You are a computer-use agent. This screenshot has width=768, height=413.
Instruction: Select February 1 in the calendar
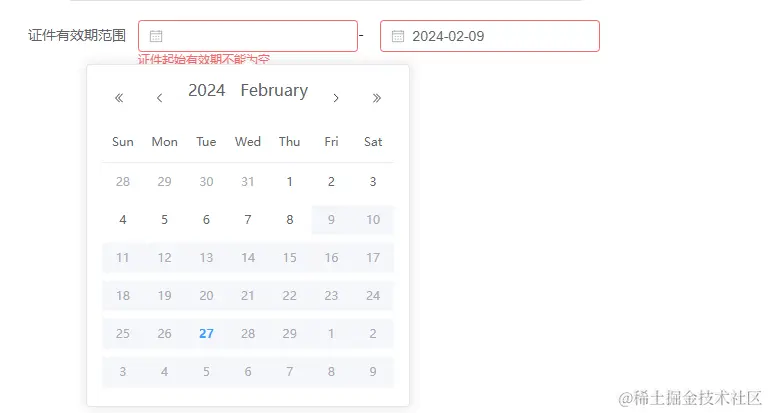[x=290, y=182]
